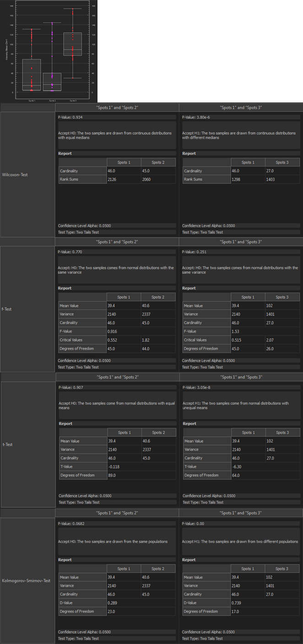This screenshot has width=303, height=644.
Task: Click degrees of freedom value 17.0
Action: [x=265, y=611]
